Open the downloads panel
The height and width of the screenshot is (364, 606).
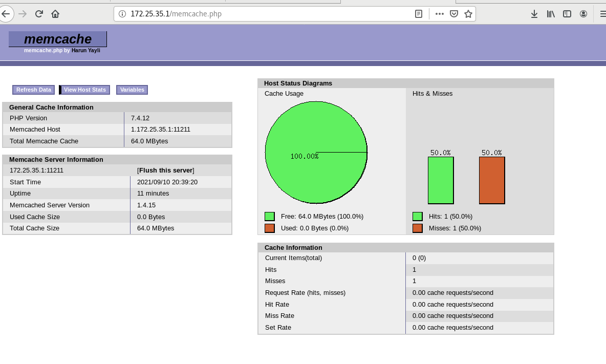point(534,14)
